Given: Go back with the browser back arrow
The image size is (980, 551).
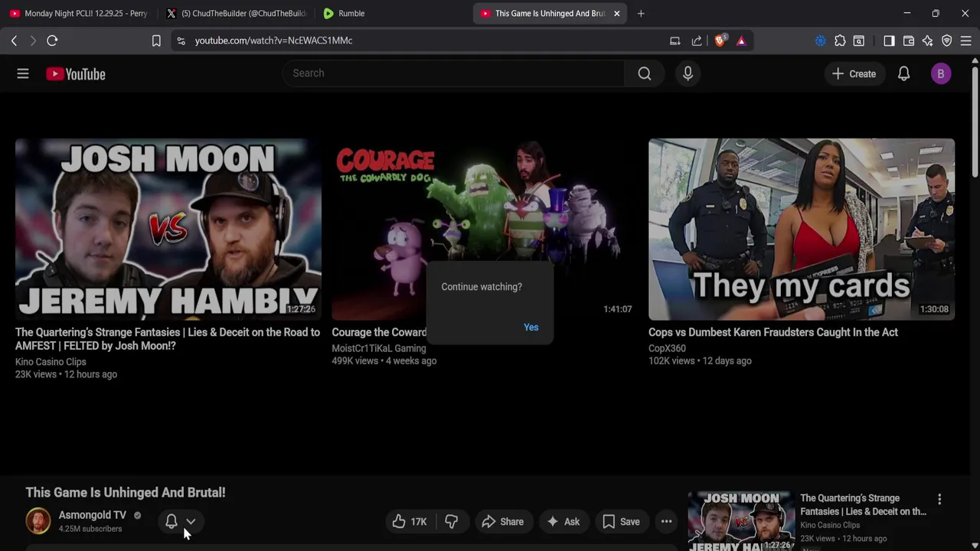Looking at the screenshot, I should pos(14,41).
